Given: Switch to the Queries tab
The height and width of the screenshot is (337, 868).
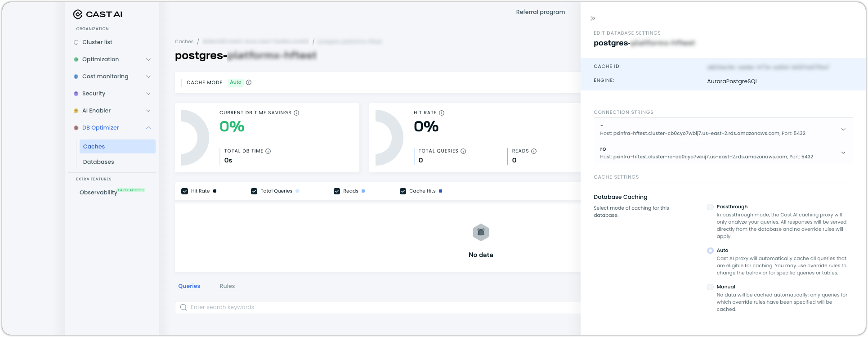Looking at the screenshot, I should (189, 286).
